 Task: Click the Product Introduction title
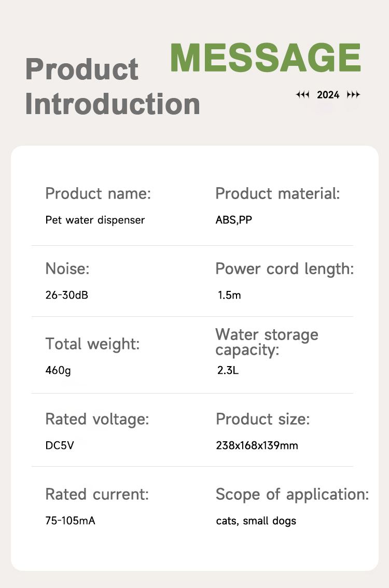tap(113, 86)
